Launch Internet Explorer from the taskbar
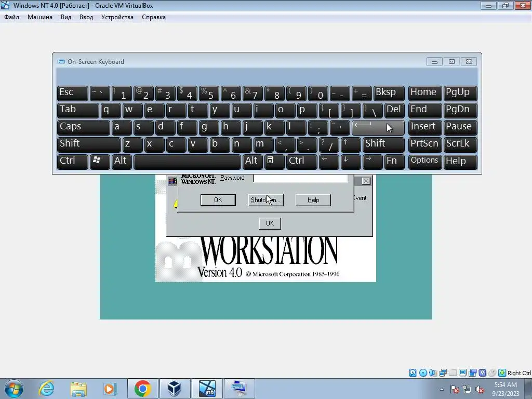 point(46,389)
